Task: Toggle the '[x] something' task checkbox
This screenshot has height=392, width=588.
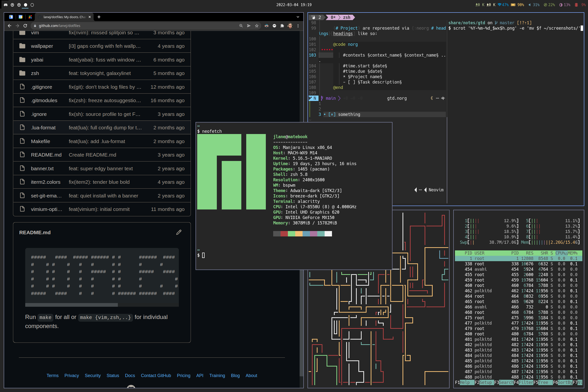Action: click(332, 114)
